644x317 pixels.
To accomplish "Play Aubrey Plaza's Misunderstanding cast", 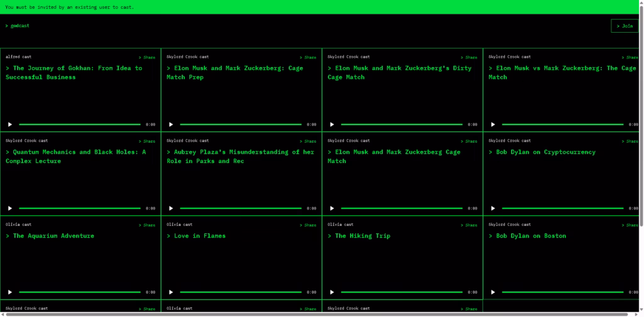I will (x=171, y=208).
